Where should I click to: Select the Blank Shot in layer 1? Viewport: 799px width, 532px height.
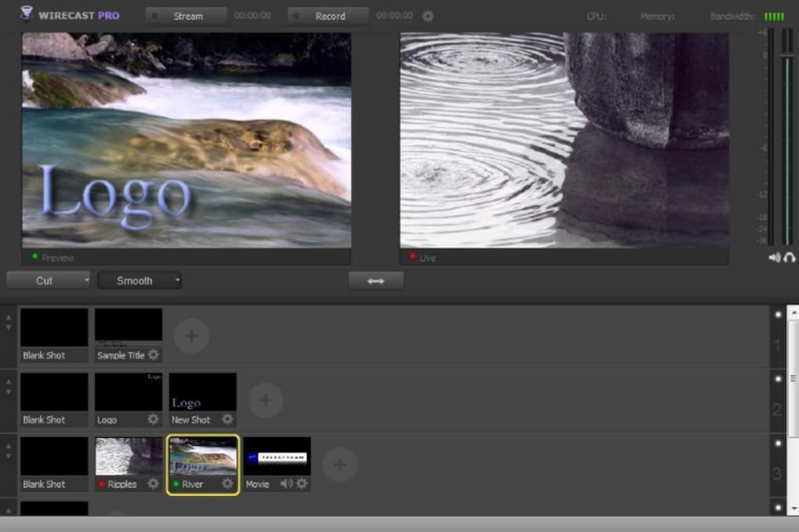point(54,335)
